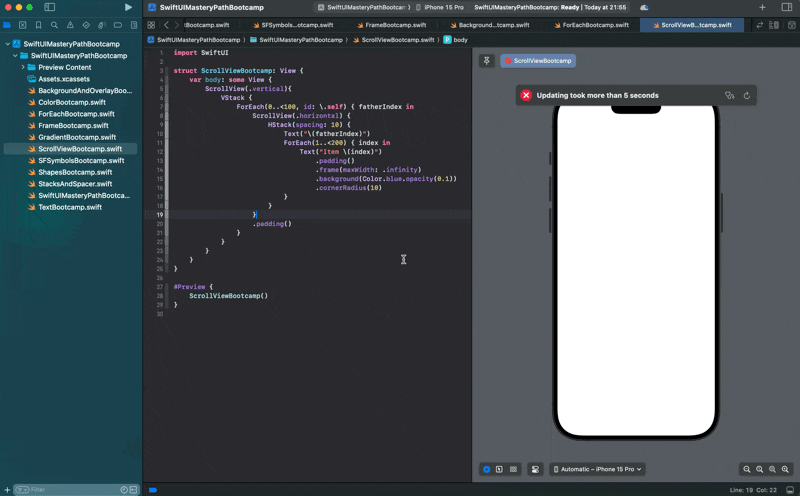Expand the Preview Content folder
Screen dimensions: 800x496
pyautogui.click(x=23, y=68)
